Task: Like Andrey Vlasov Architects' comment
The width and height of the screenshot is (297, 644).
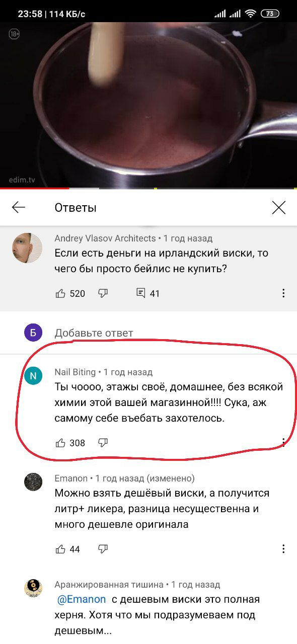Action: [60, 293]
